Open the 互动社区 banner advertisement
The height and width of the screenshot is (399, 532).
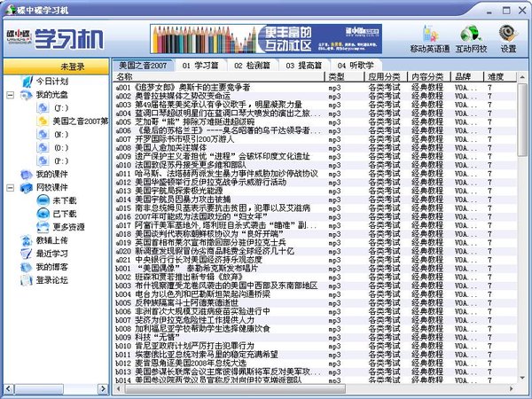266,39
